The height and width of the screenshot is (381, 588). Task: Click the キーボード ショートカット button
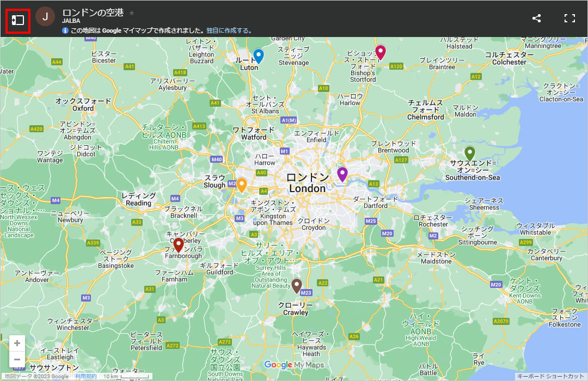pos(550,376)
